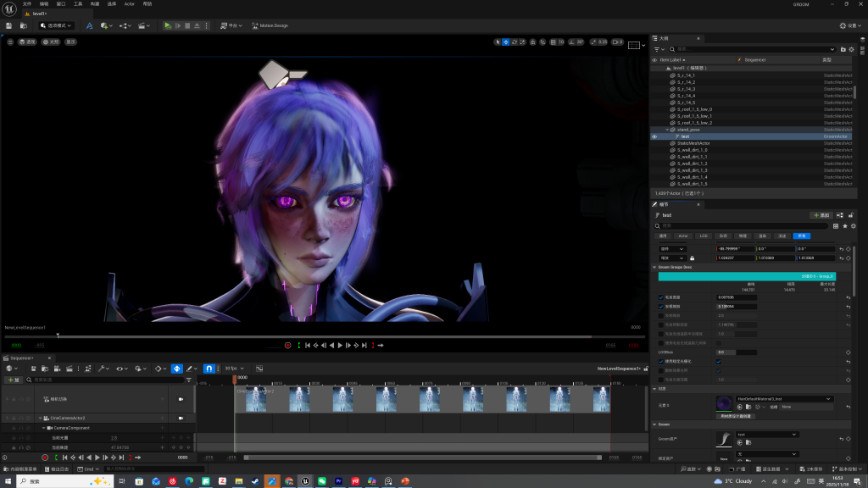868x488 pixels.
Task: Click the green Play in editor button
Action: [168, 25]
